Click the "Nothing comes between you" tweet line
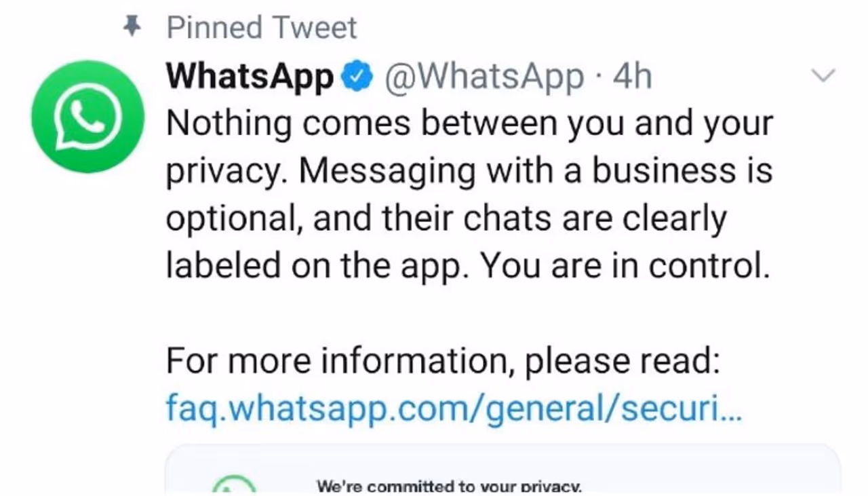 pos(469,124)
